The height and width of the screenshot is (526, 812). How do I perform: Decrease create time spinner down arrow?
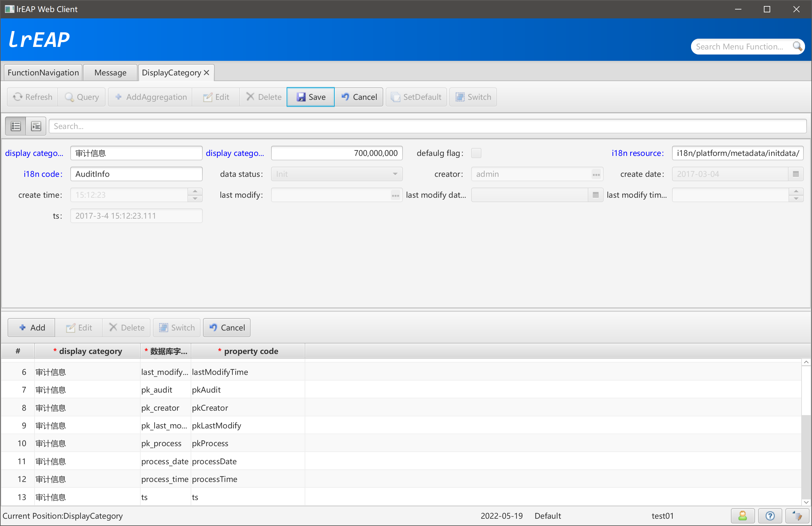pos(195,198)
